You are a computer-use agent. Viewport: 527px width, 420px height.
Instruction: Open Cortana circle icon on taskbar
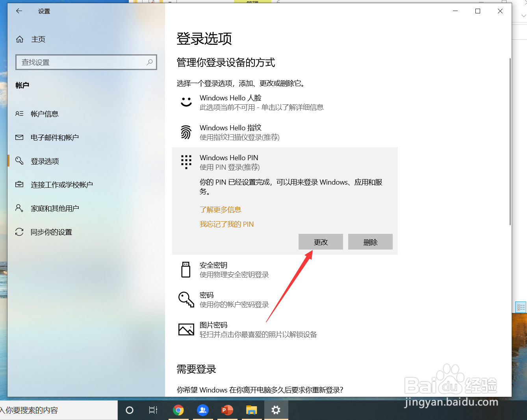click(129, 410)
